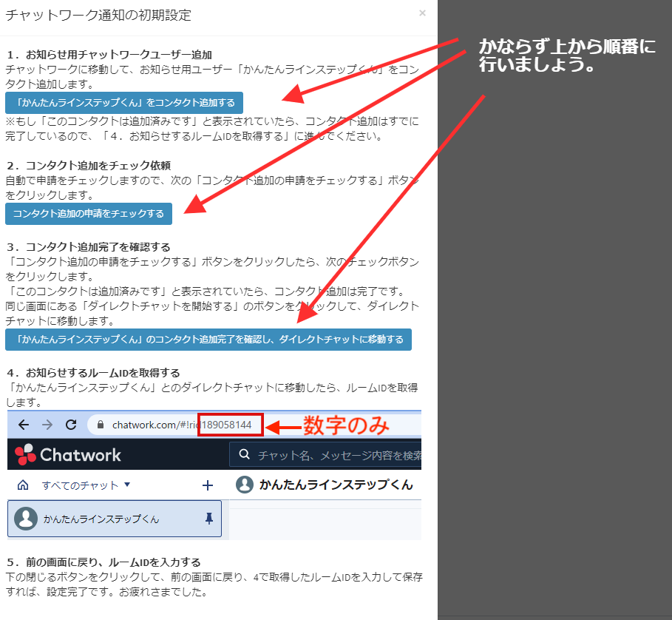Open the すべてのチャット dropdown in the sample

tap(86, 485)
